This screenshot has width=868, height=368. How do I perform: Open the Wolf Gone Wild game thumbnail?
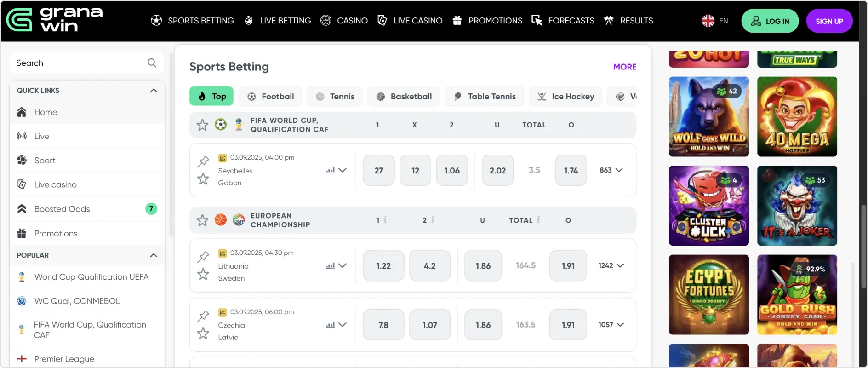point(708,117)
